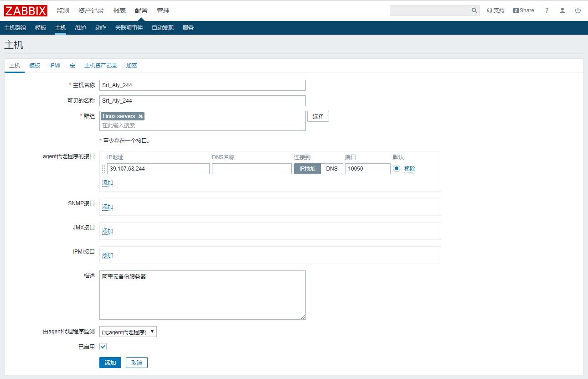Click the 取消 cancel button
This screenshot has width=588, height=379.
click(137, 363)
